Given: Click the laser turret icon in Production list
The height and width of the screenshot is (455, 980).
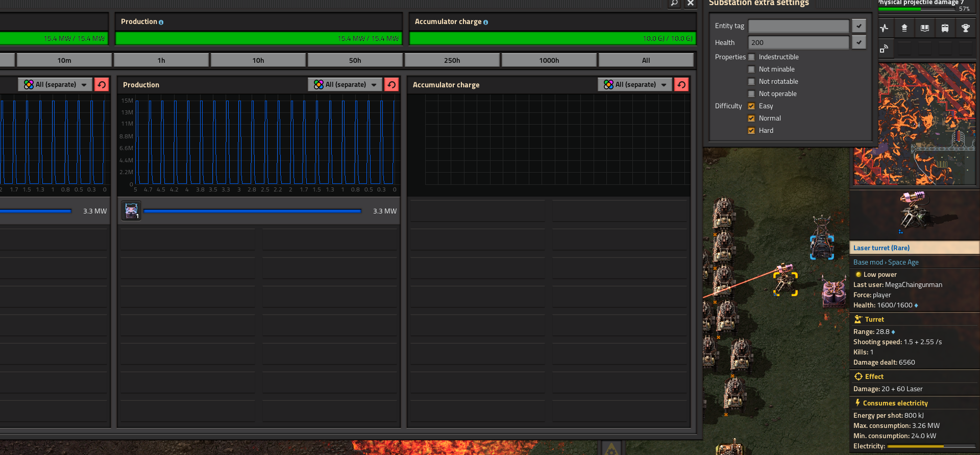Looking at the screenshot, I should pyautogui.click(x=131, y=210).
